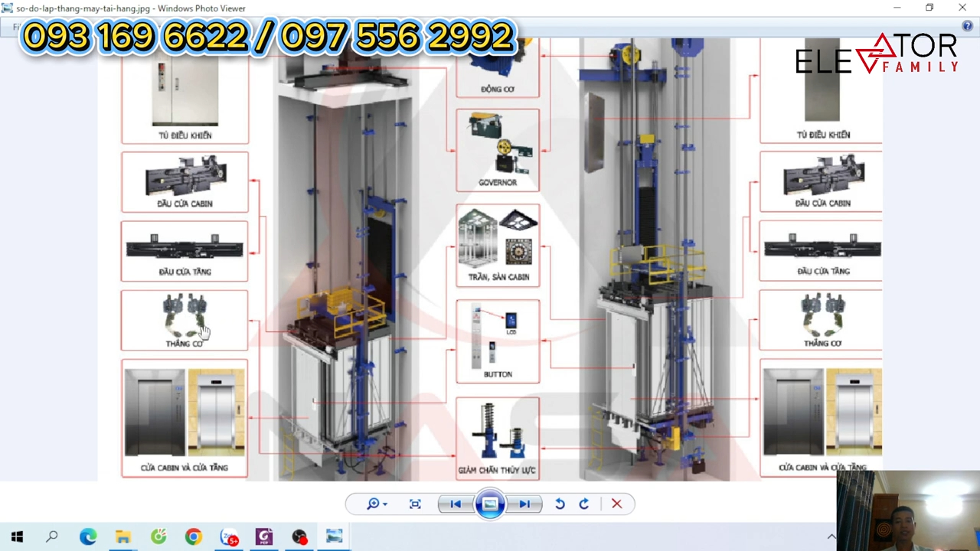This screenshot has height=551, width=980.
Task: Open the Windows Start menu
Action: click(17, 536)
